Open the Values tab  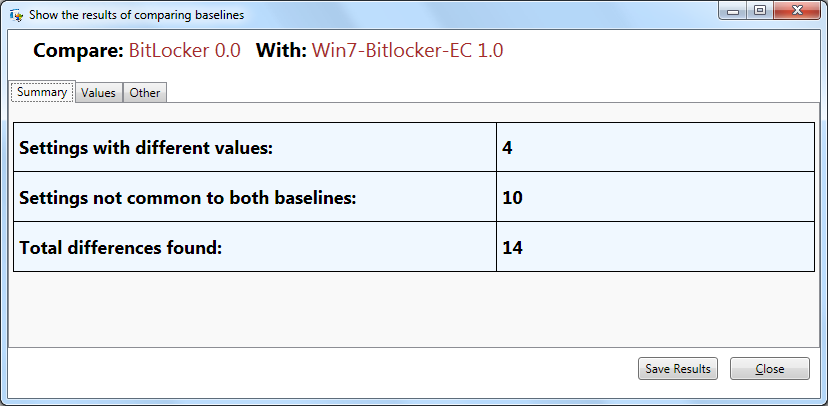(x=98, y=93)
